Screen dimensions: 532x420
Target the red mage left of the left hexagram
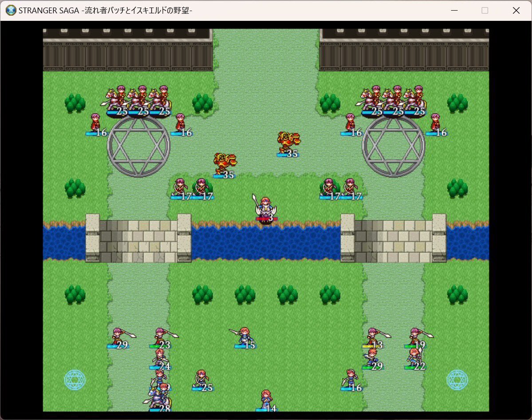[96, 124]
